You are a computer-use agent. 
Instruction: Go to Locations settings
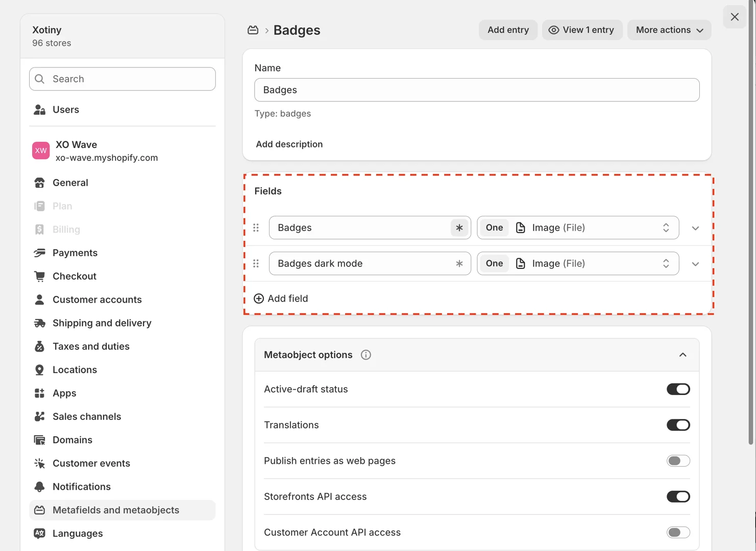(x=123, y=370)
